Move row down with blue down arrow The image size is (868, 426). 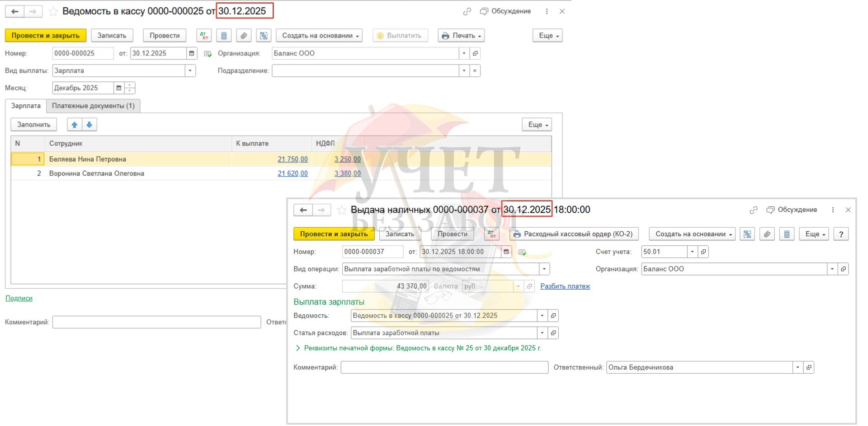[90, 125]
